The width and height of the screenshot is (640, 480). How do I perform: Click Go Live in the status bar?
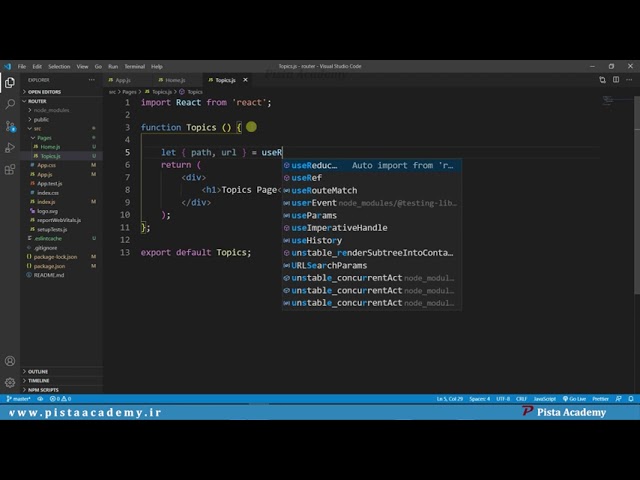point(574,399)
